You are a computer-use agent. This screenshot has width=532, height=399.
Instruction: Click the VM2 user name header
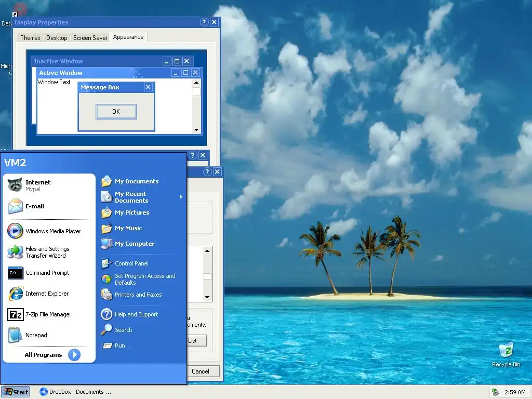tap(15, 163)
